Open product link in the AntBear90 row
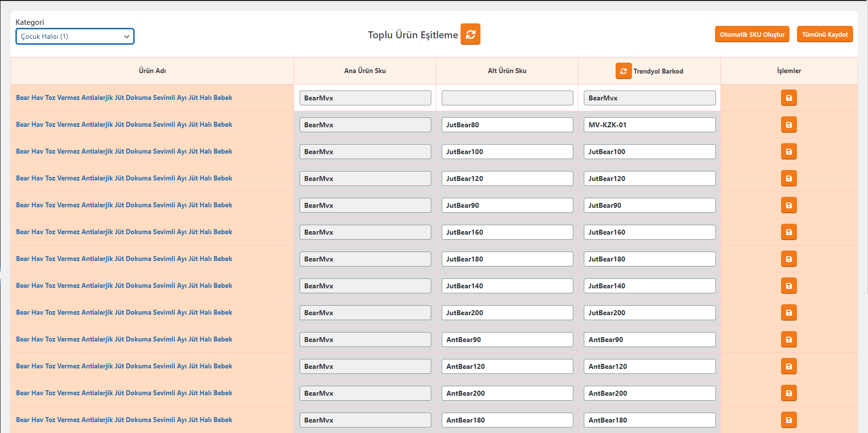Screen dimensions: 868x433 [124, 340]
